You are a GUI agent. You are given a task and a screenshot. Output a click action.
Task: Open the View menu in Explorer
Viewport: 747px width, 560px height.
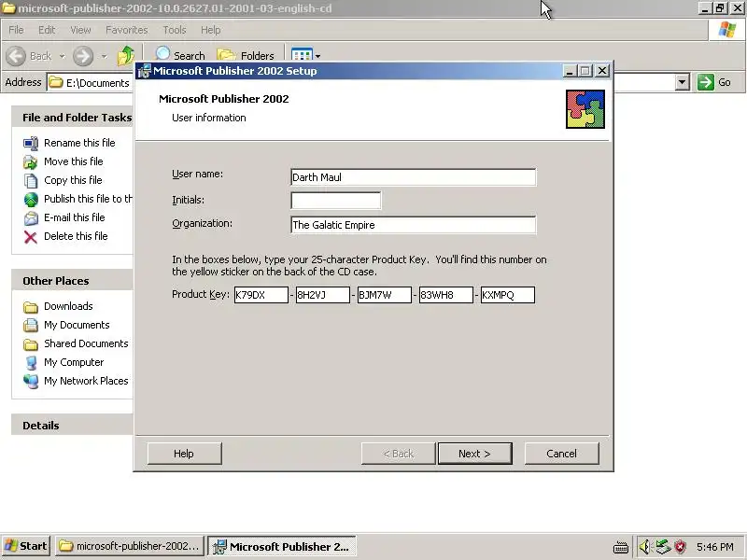(80, 30)
